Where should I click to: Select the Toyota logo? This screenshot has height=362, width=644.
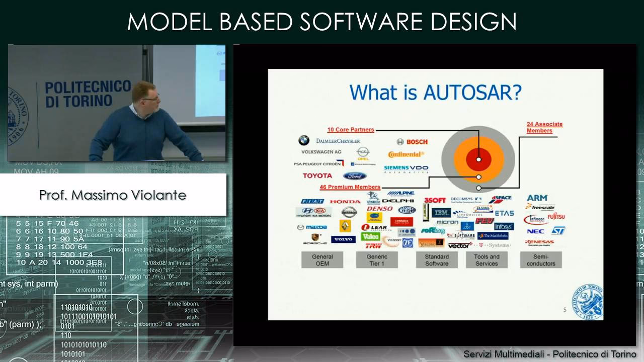click(317, 175)
